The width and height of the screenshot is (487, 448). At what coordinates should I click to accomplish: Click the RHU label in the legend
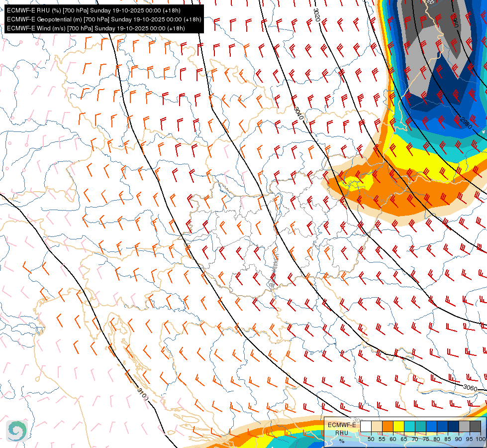[x=342, y=433]
